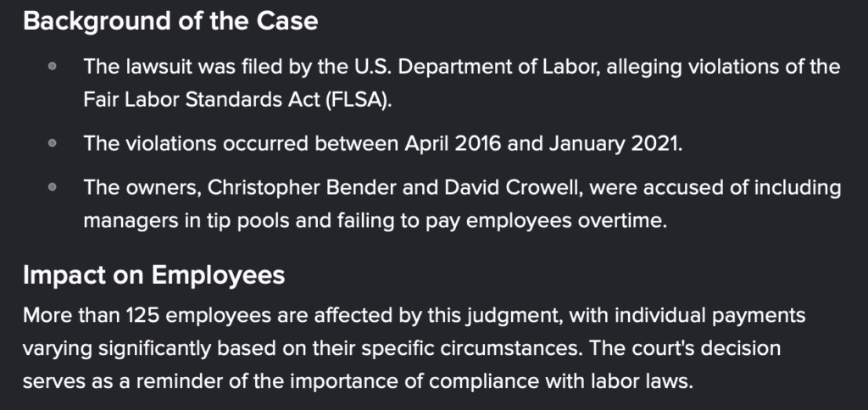868x410 pixels.
Task: Click the word 'lawsuit' in first bullet
Action: [159, 67]
